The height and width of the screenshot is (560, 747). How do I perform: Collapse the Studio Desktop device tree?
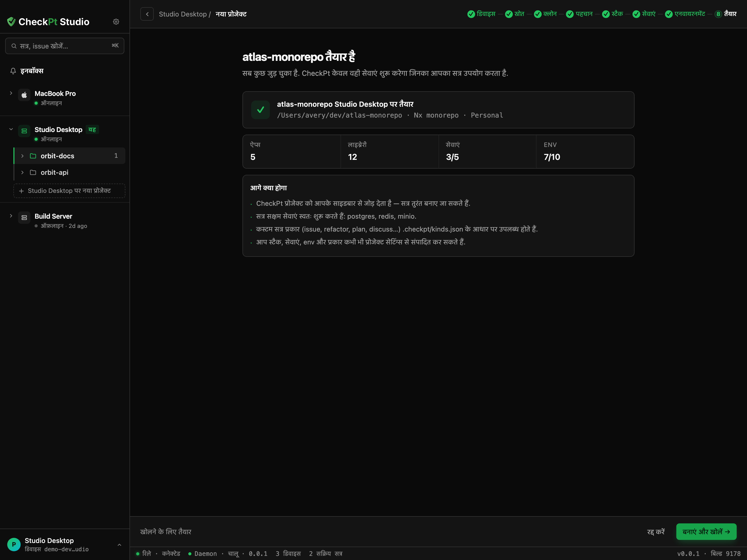click(x=11, y=129)
